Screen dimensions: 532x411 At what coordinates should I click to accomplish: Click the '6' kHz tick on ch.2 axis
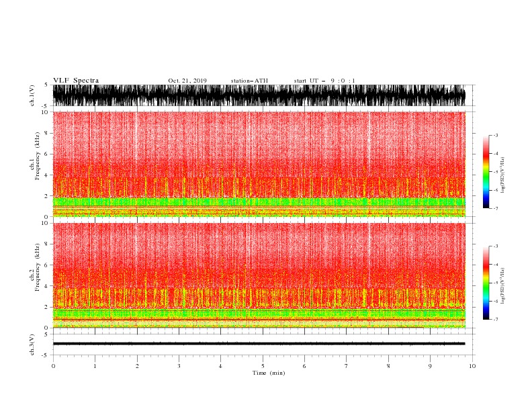(46, 265)
